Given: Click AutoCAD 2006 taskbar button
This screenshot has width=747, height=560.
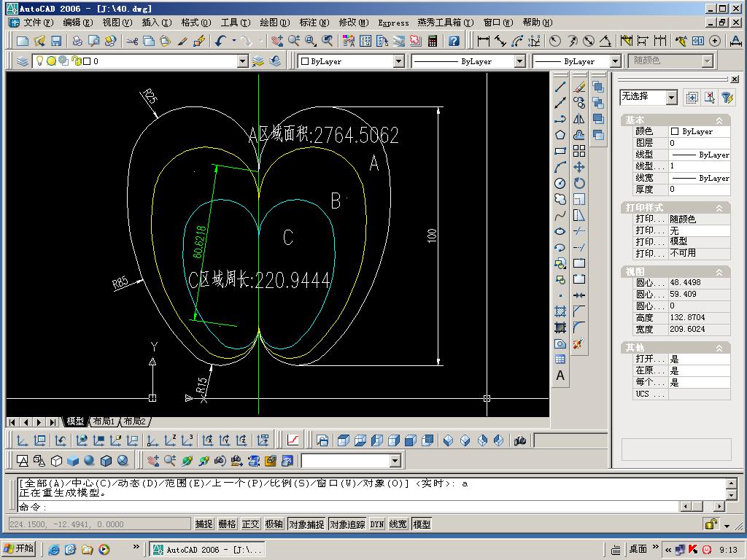Looking at the screenshot, I should click(x=207, y=550).
